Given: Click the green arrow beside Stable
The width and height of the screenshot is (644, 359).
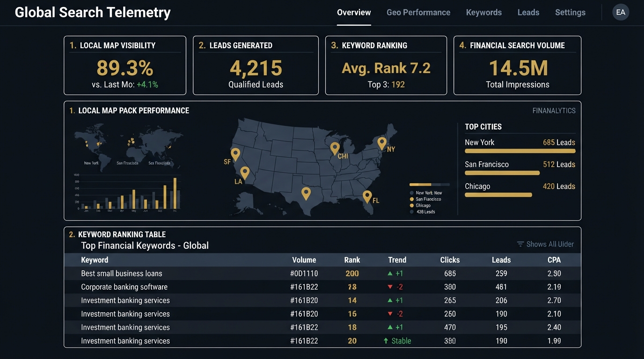Looking at the screenshot, I should (x=386, y=341).
